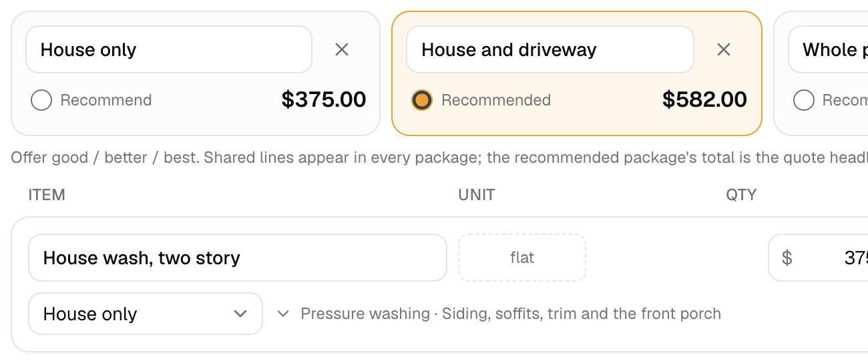The height and width of the screenshot is (363, 868).
Task: Click the dollar sign icon in price field
Action: pos(787,258)
